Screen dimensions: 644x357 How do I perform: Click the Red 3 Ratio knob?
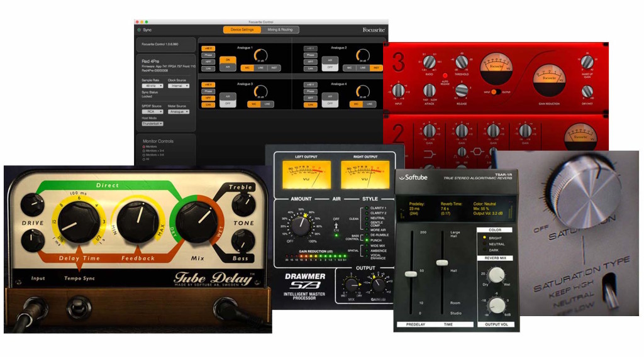point(429,62)
